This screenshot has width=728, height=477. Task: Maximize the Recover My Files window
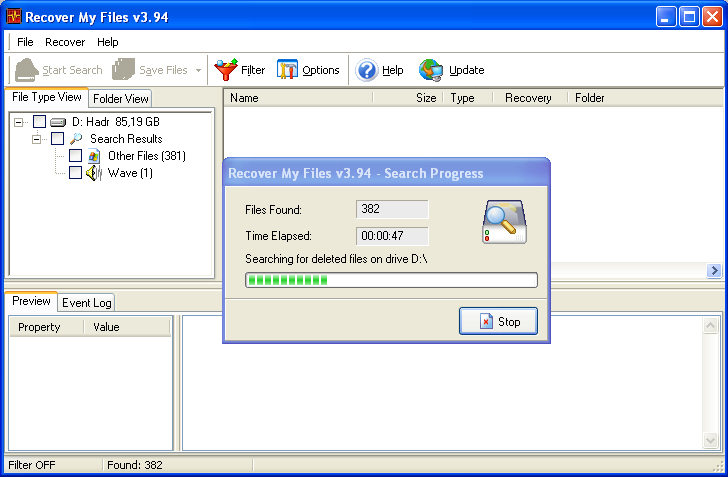pyautogui.click(x=689, y=17)
